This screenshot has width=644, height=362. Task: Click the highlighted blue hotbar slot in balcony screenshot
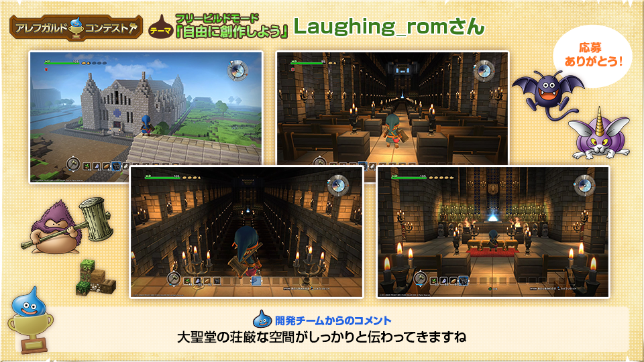(256, 281)
